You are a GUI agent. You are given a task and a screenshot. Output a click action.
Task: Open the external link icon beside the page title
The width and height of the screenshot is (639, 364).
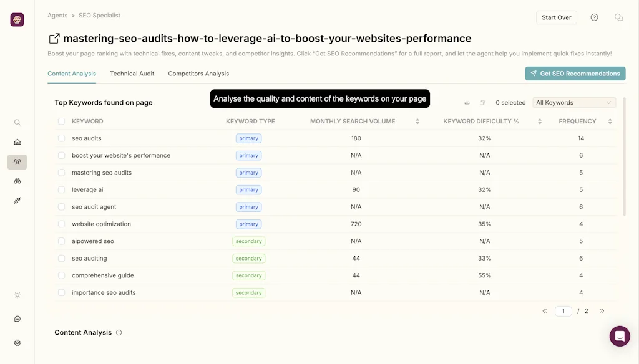pos(54,39)
